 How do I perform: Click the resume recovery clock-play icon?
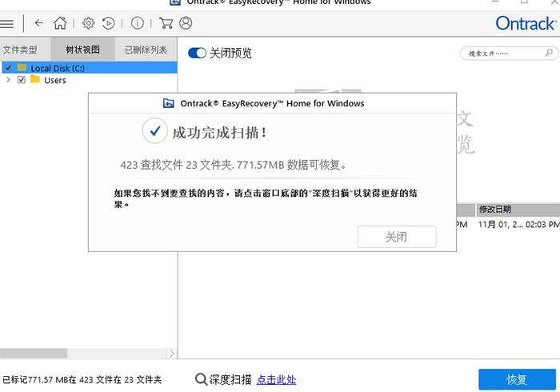tap(108, 23)
